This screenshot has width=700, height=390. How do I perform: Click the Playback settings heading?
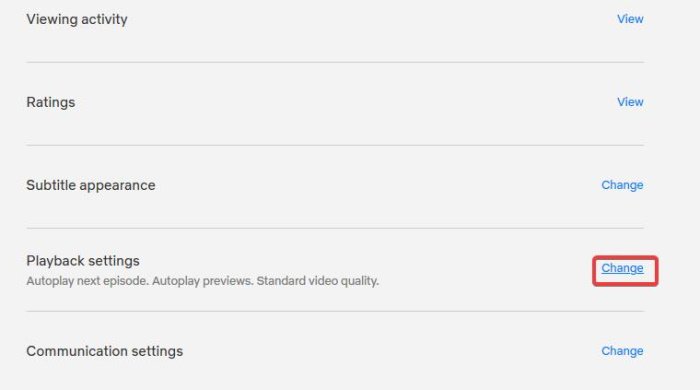[x=83, y=261]
